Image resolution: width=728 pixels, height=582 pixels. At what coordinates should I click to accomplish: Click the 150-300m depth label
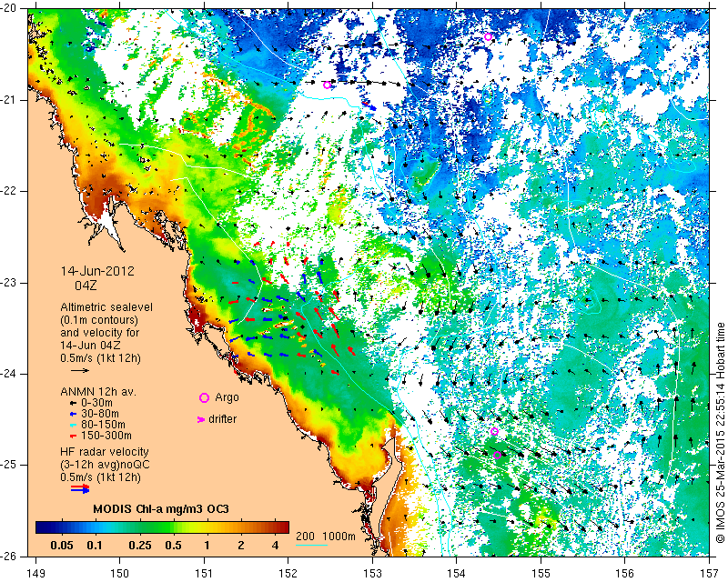point(106,436)
